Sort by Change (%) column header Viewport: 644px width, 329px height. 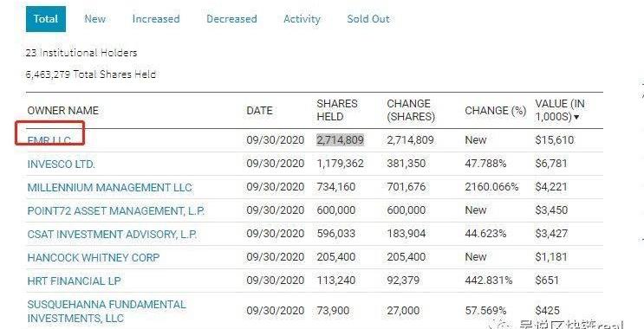tap(495, 111)
